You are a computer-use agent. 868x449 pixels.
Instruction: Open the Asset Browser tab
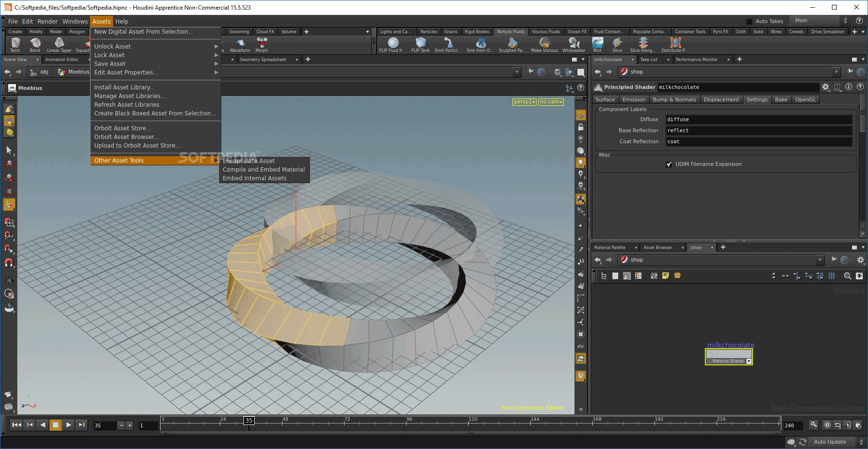657,248
